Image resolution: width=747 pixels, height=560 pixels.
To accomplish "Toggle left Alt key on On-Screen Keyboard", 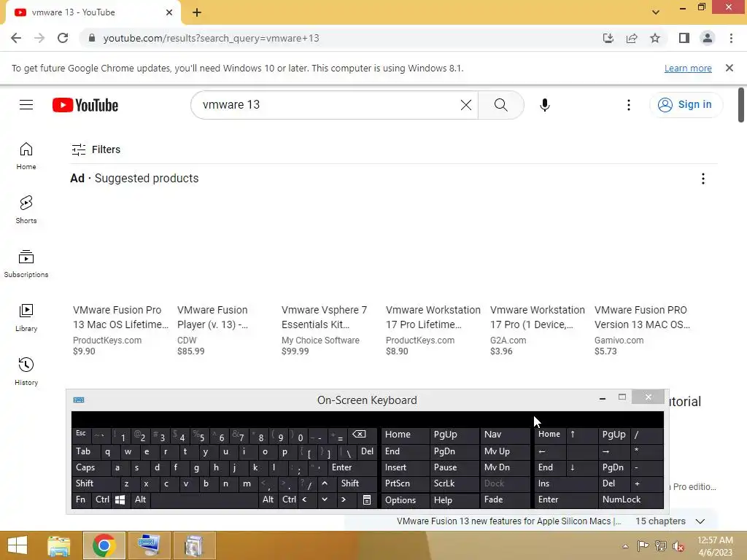I will tap(140, 499).
